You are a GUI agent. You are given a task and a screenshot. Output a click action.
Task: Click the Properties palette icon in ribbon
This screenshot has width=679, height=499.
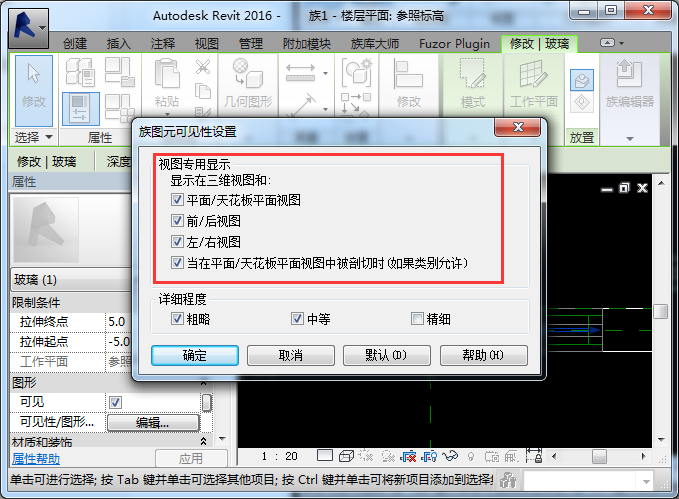point(80,108)
